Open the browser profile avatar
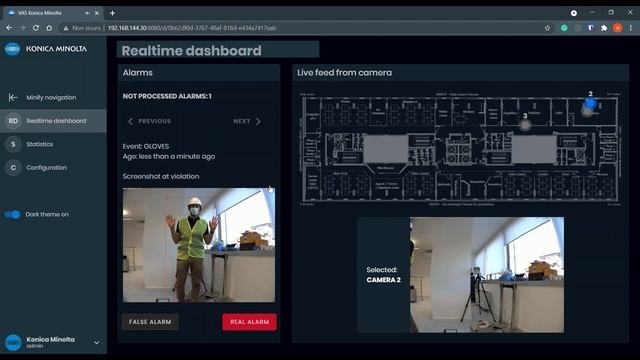Viewport: 640px width, 360px height. point(618,28)
